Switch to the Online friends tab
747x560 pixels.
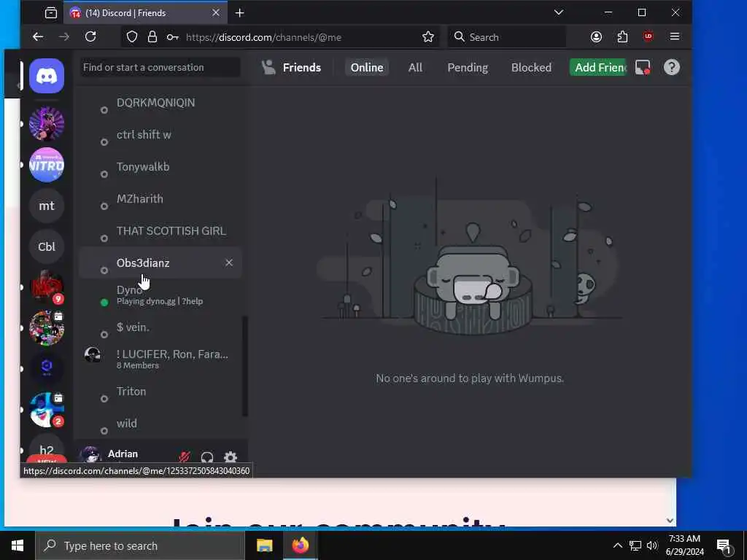coord(367,67)
